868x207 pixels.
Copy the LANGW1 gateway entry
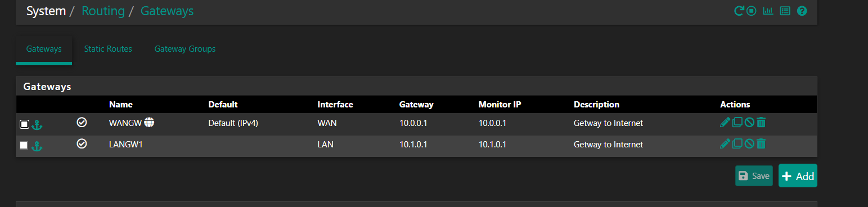737,143
